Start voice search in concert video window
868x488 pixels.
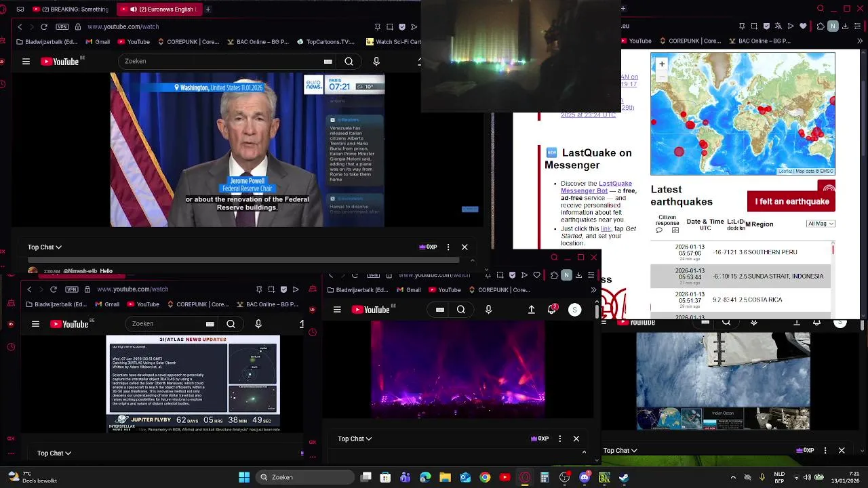tap(488, 310)
